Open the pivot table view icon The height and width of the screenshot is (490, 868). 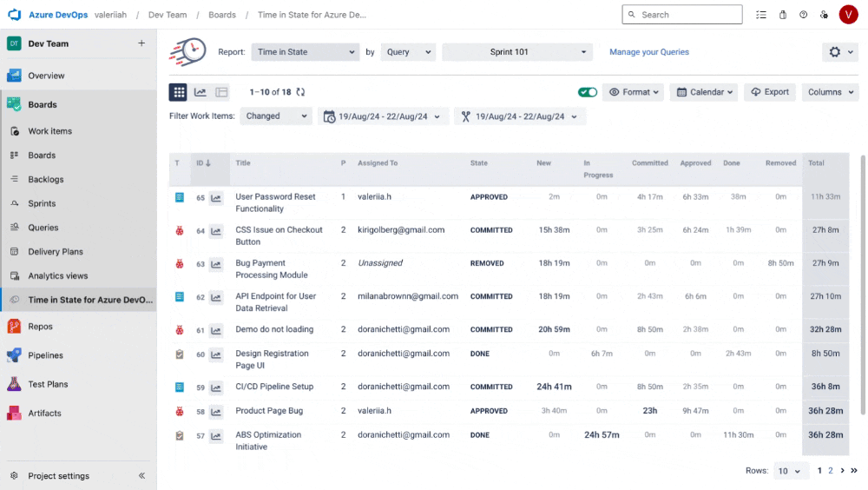(x=222, y=92)
